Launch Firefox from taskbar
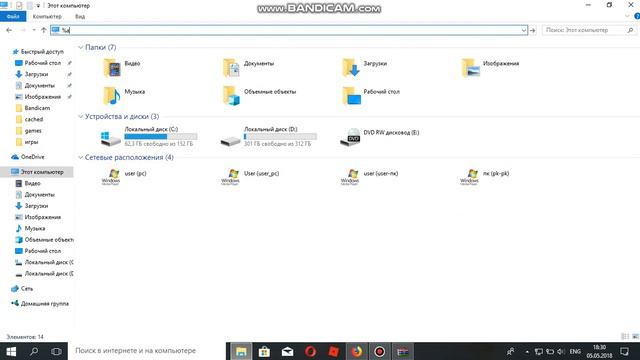Viewport: 640px width, 360px height. [357, 351]
